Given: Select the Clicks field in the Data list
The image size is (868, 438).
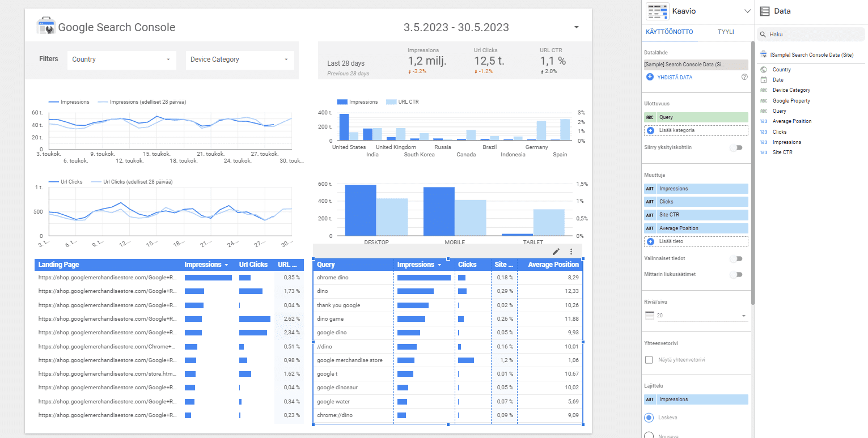Looking at the screenshot, I should [780, 132].
